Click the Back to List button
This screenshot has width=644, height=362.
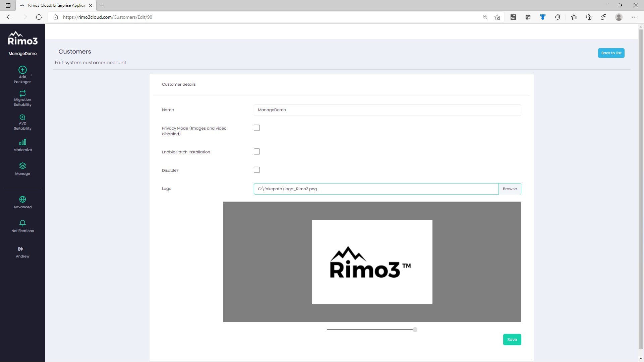(x=611, y=53)
